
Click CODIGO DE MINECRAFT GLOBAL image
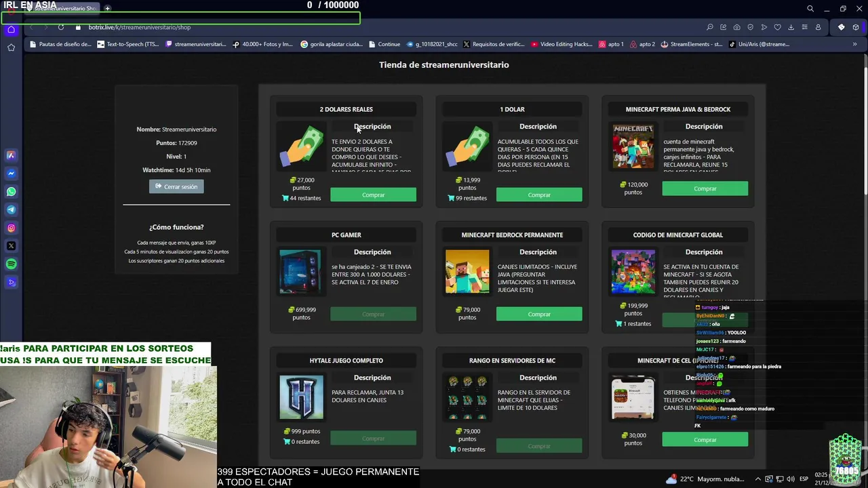[x=633, y=272]
